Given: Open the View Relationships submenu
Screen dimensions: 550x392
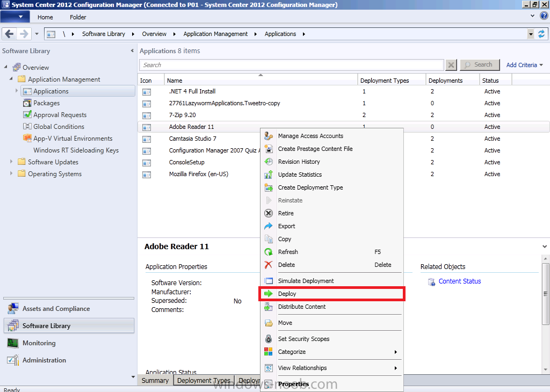Looking at the screenshot, I should coord(332,368).
